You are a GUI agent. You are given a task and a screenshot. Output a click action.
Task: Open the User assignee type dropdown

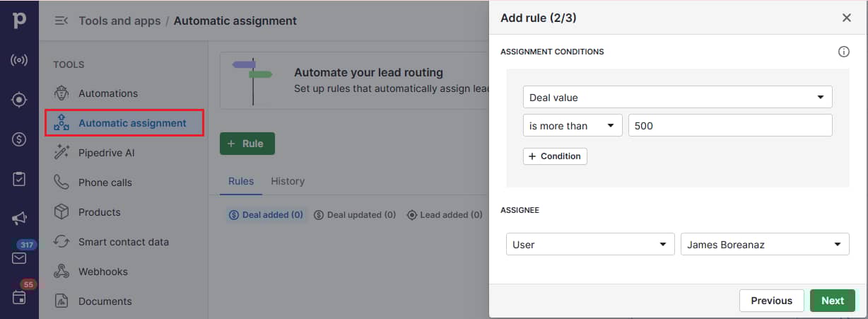[x=590, y=244]
